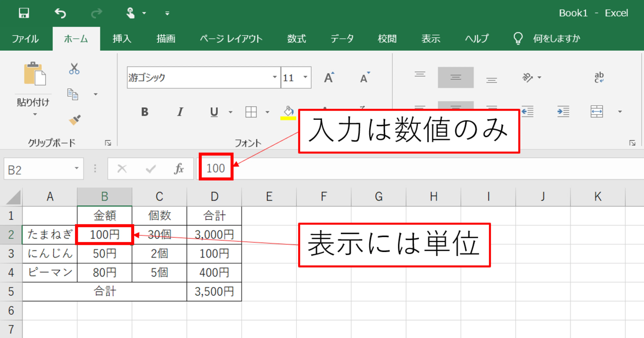Select the 表示 tab

pyautogui.click(x=431, y=39)
